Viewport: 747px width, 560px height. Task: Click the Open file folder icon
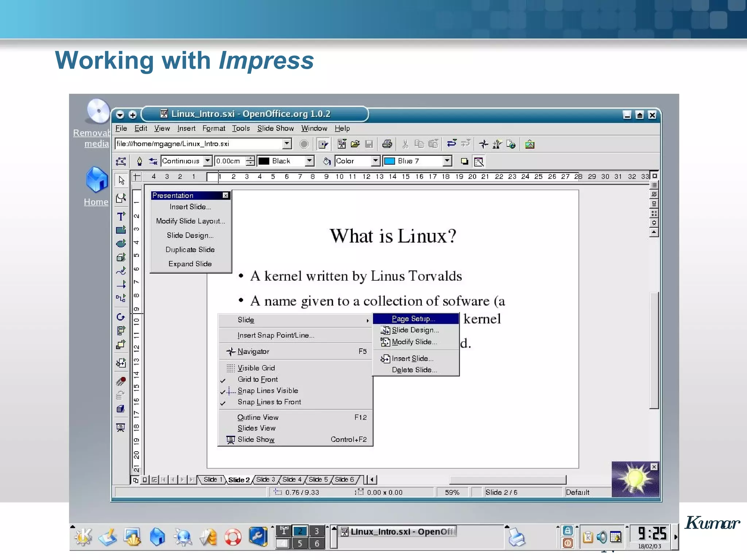355,144
